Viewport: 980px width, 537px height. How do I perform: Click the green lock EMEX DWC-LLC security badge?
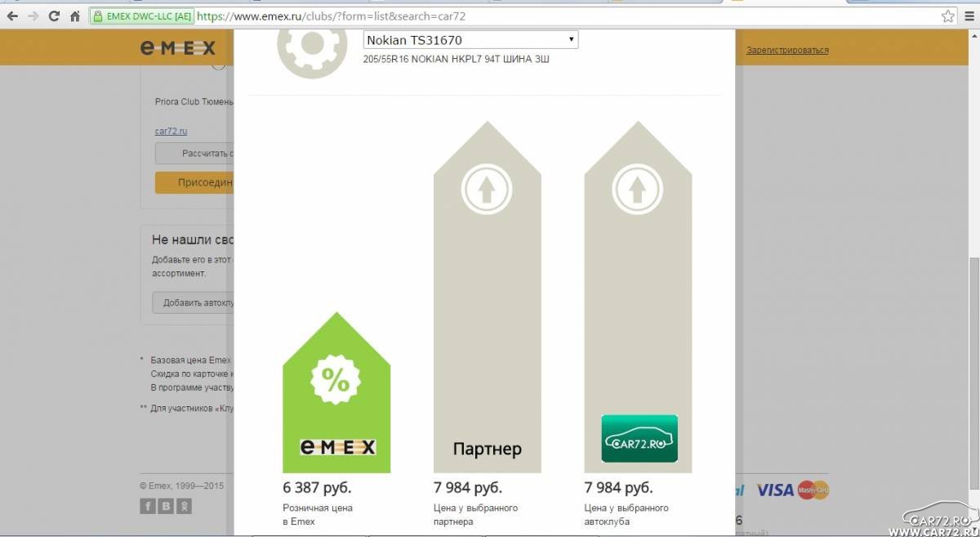coord(140,16)
